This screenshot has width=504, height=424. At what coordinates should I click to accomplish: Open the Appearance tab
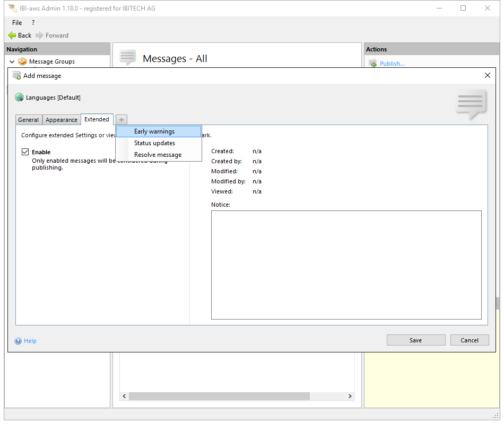[x=62, y=120]
